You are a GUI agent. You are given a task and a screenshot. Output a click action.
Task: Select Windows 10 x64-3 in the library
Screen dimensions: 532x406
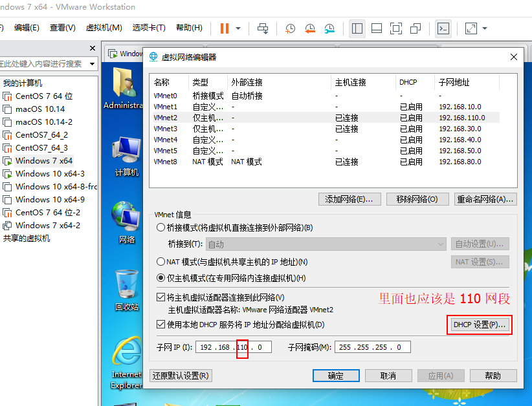[x=50, y=173]
